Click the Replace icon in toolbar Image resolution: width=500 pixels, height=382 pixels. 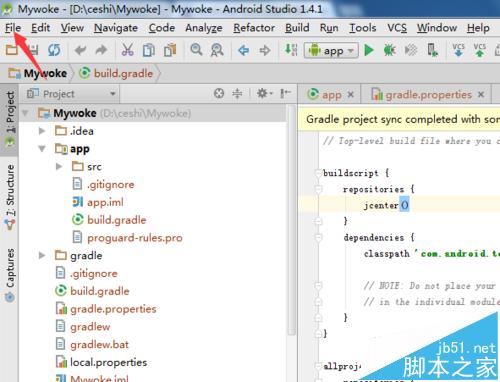pyautogui.click(x=217, y=50)
